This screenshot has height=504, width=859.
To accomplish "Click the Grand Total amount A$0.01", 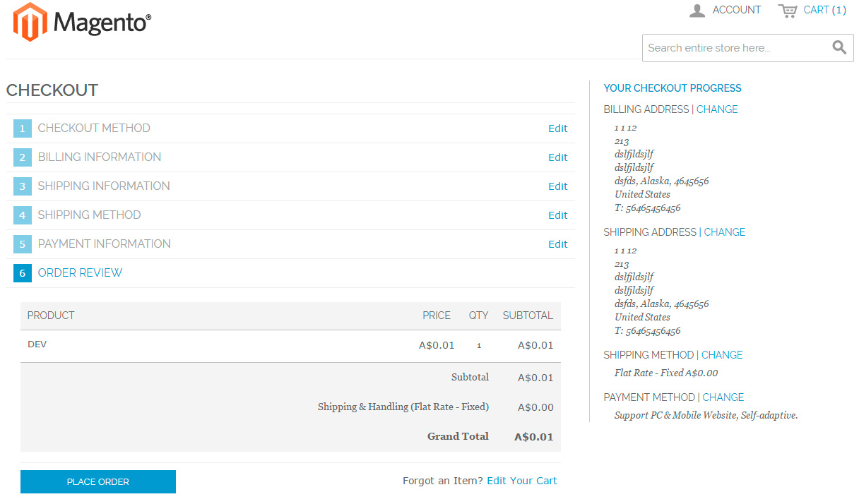I will point(534,437).
